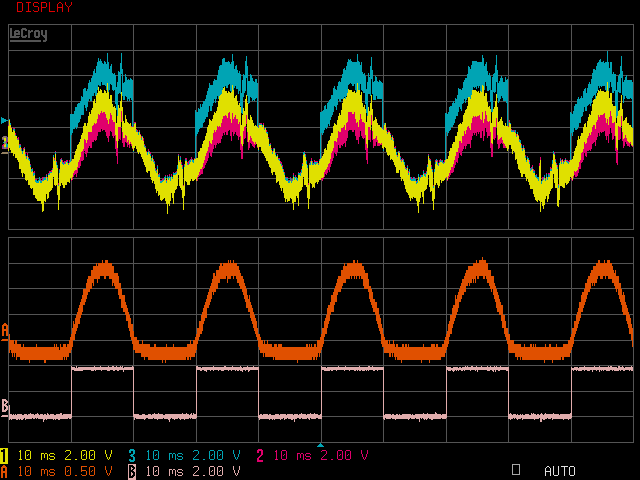Select the yellow channel 1 badge
Image resolution: width=640 pixels, height=480 pixels.
click(4, 455)
